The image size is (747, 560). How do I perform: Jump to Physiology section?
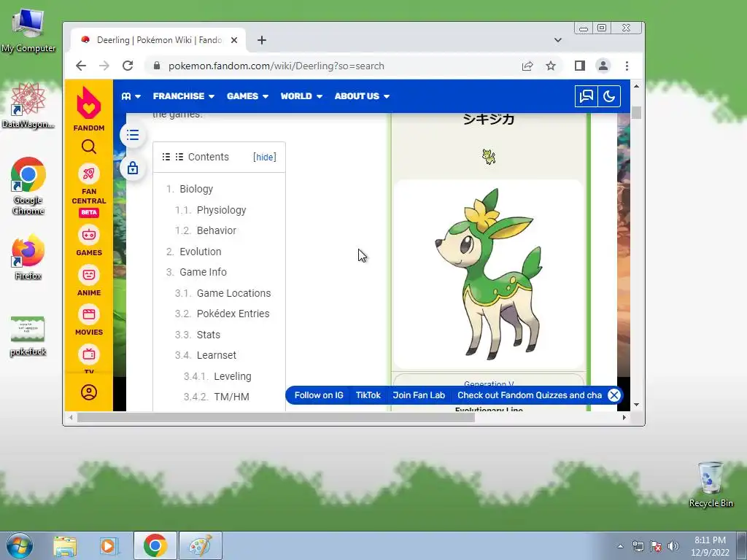tap(221, 210)
